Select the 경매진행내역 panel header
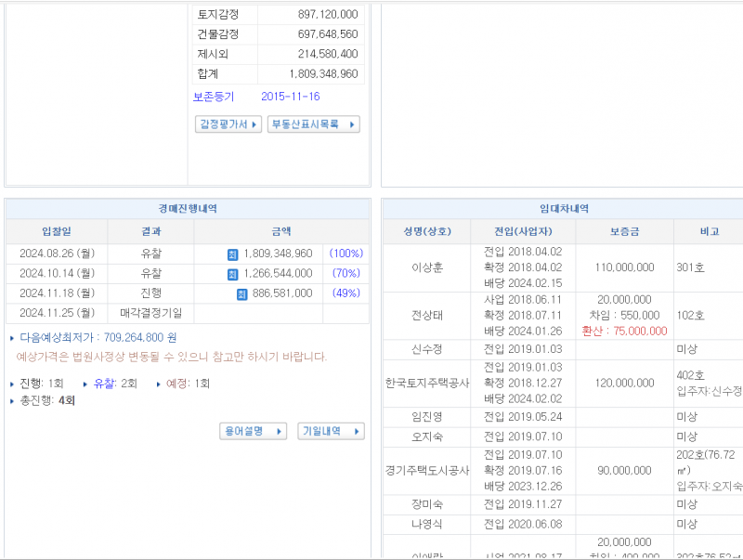Viewport: 743px width, 560px height. pyautogui.click(x=186, y=209)
